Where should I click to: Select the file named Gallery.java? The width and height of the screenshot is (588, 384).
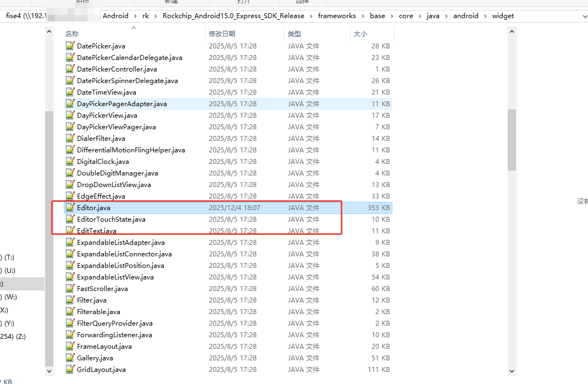[95, 358]
